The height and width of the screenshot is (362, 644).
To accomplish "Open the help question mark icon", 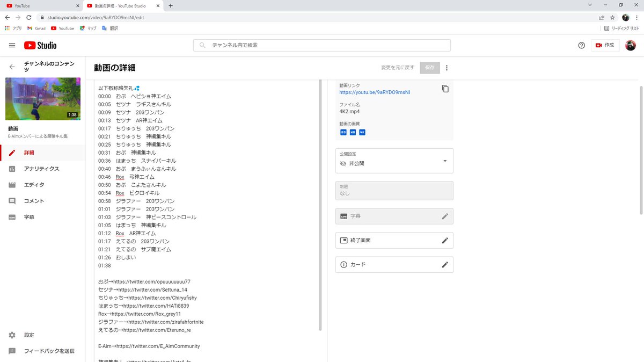I will point(581,45).
